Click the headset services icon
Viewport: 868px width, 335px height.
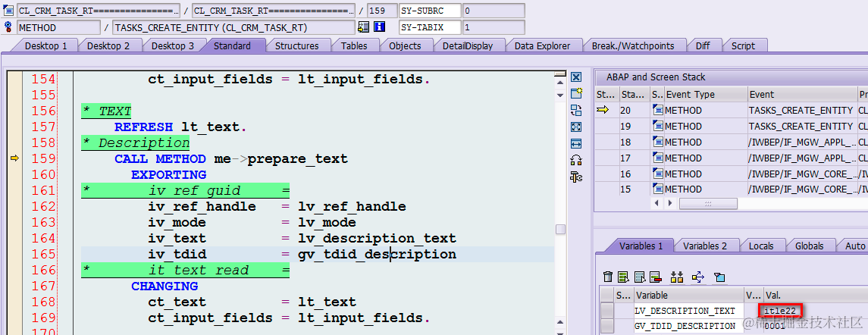click(576, 161)
